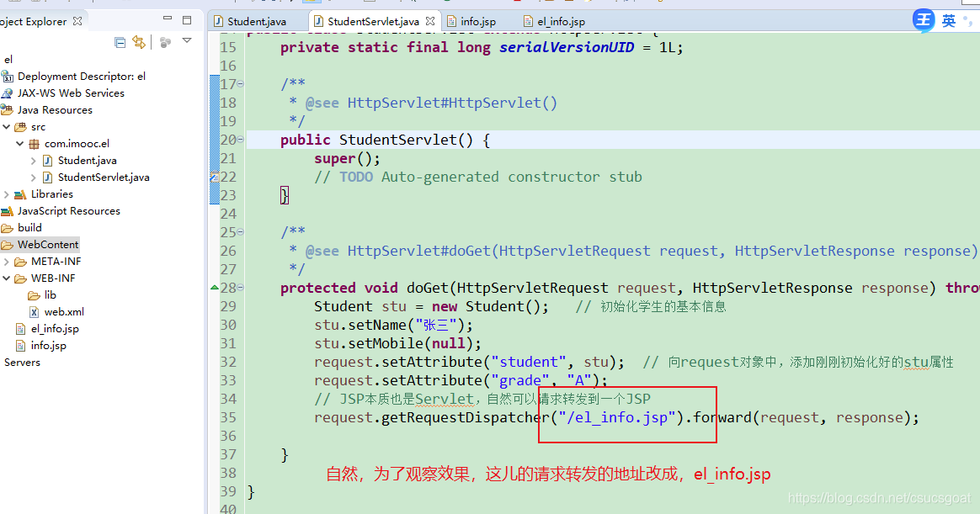
Task: Click the JavaScript Resources icon
Action: [x=8, y=211]
